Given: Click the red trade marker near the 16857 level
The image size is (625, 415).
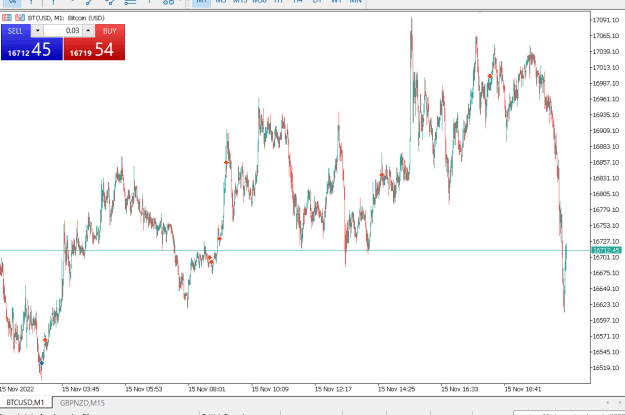Looking at the screenshot, I should click(226, 163).
